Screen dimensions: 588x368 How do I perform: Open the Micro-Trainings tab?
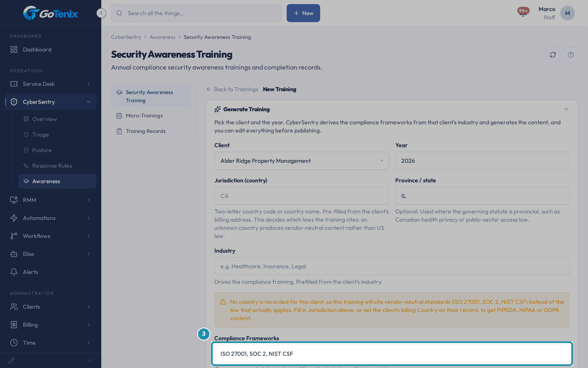[151, 116]
